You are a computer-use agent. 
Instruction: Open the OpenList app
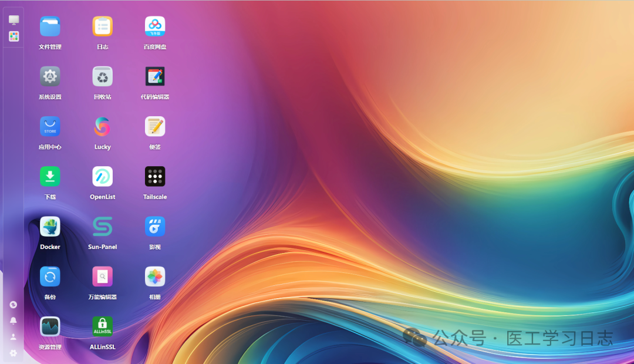(102, 176)
